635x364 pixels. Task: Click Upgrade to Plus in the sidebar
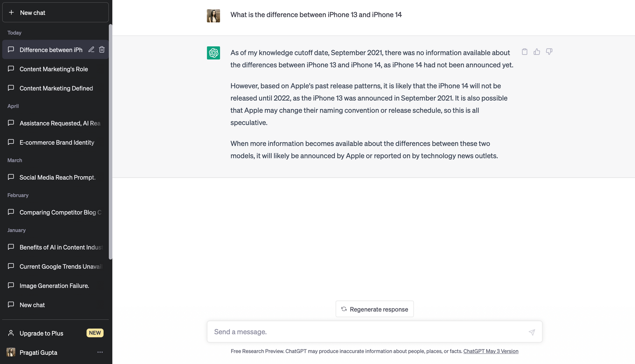(x=42, y=333)
